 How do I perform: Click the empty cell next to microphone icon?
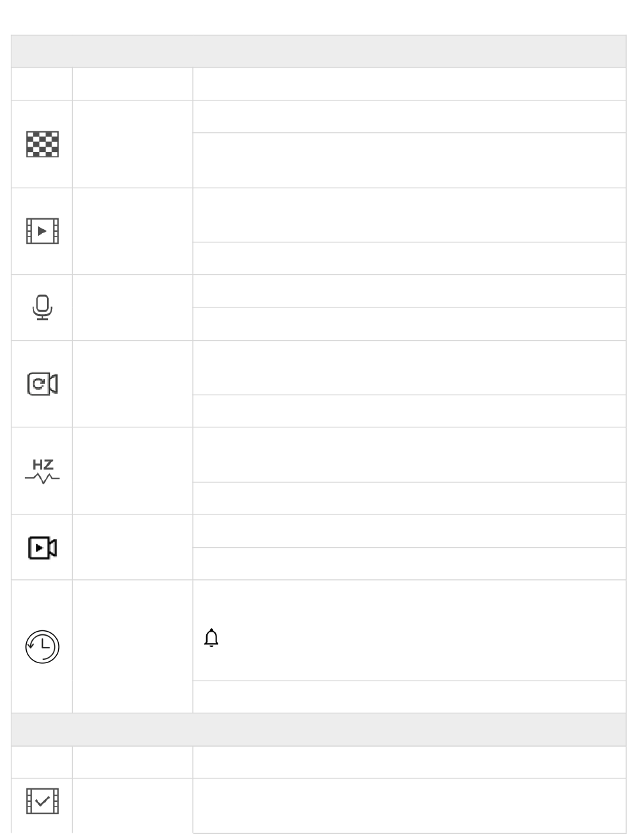pyautogui.click(x=133, y=307)
